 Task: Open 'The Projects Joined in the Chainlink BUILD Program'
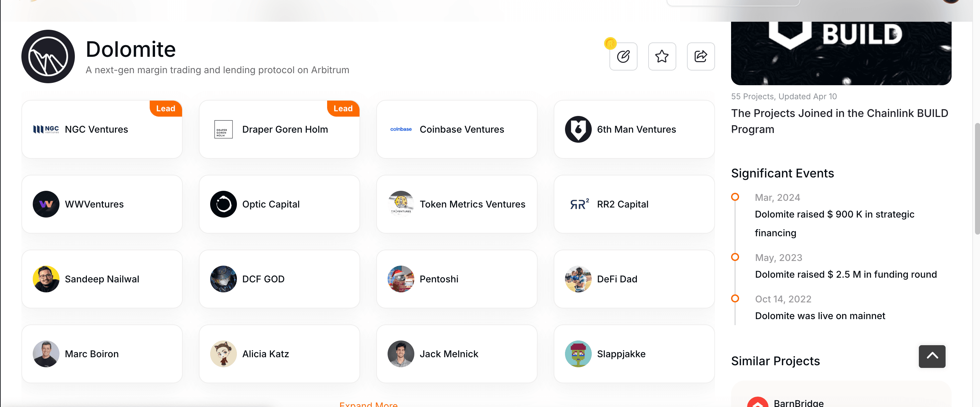(840, 121)
